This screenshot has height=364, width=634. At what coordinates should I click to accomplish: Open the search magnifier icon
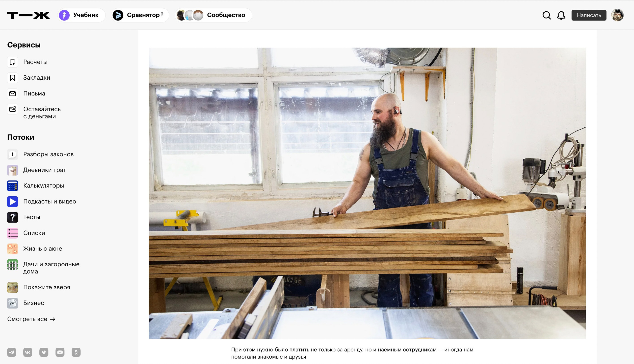[x=547, y=15]
